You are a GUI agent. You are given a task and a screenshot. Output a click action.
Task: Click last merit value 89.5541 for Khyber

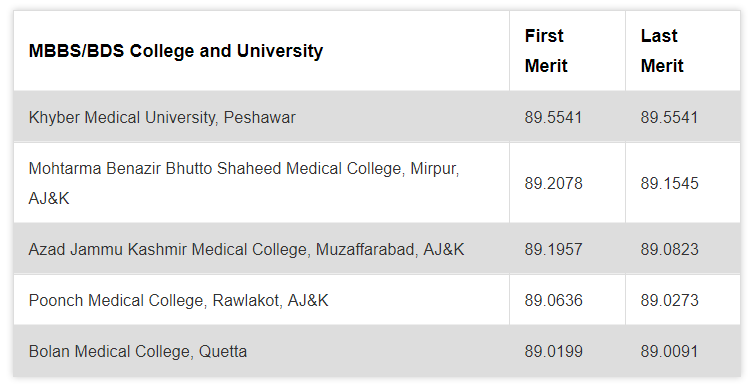(x=669, y=117)
